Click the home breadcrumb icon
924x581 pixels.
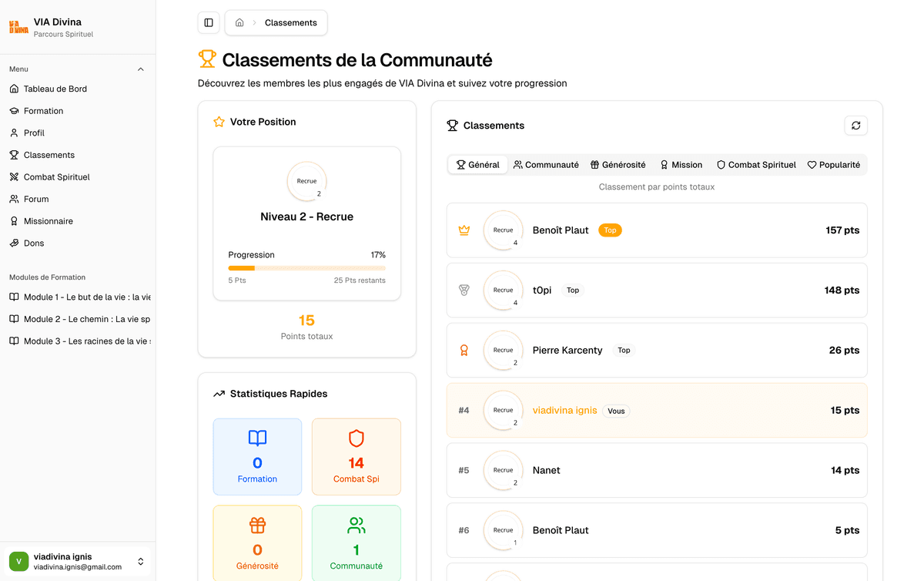(x=239, y=22)
